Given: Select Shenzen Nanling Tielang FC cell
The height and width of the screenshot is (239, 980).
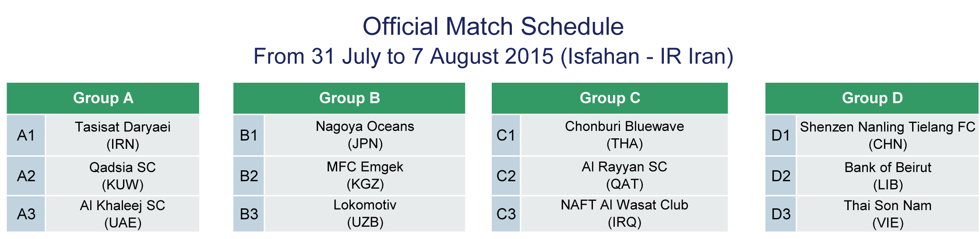Looking at the screenshot, I should pos(888,135).
